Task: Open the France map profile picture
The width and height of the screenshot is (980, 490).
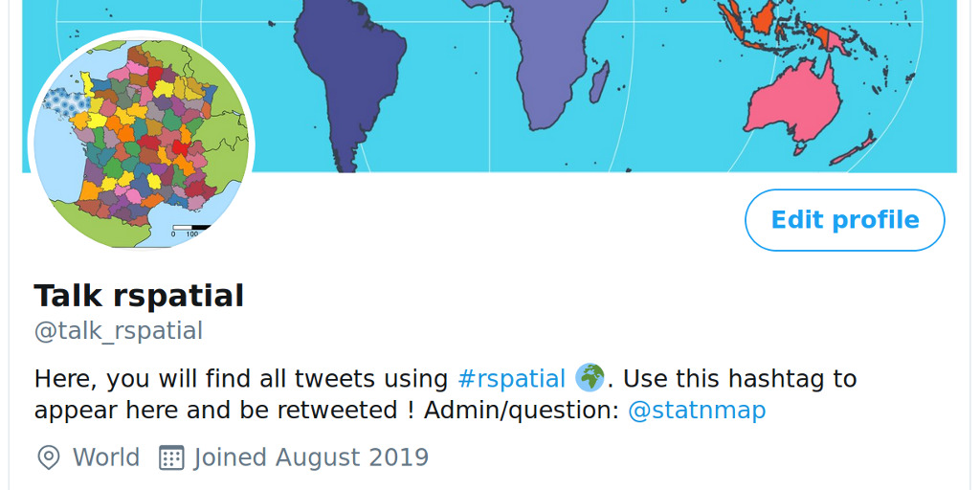Action: [x=142, y=144]
